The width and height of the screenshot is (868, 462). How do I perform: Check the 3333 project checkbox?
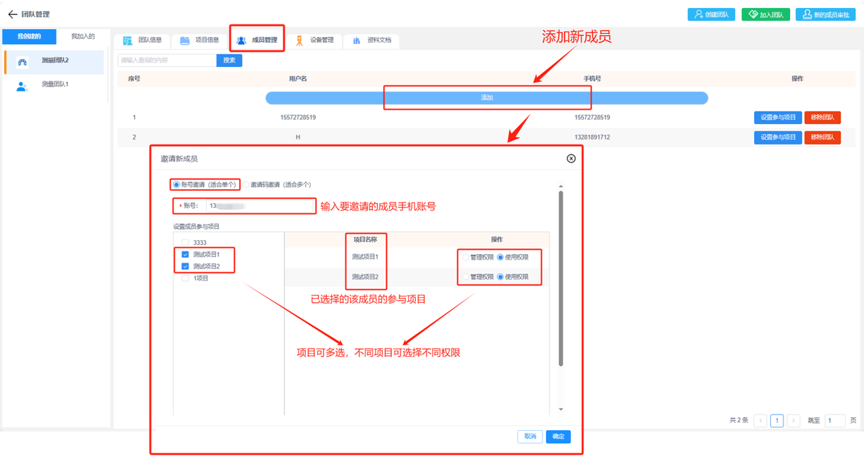click(185, 243)
